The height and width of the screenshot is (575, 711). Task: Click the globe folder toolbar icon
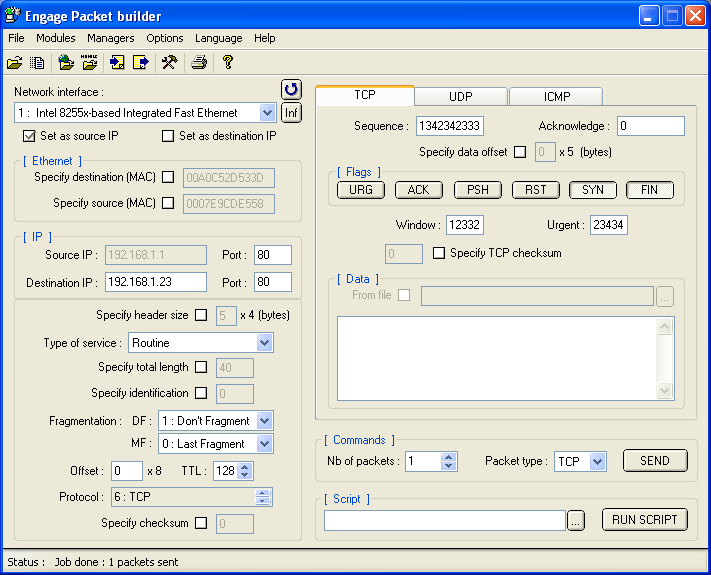(66, 62)
